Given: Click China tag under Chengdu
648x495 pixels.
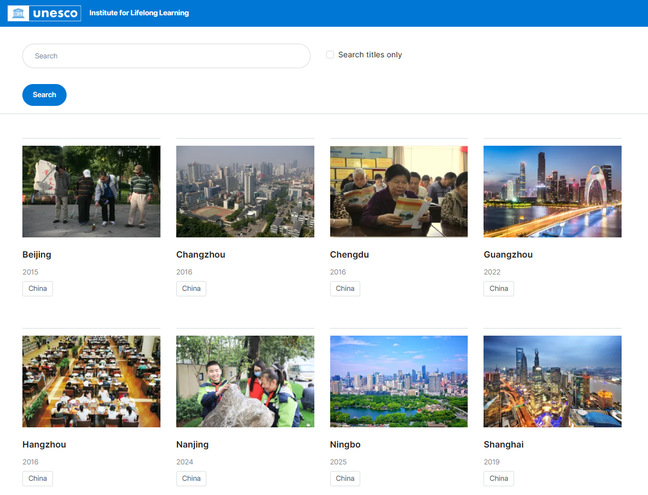Looking at the screenshot, I should [345, 289].
